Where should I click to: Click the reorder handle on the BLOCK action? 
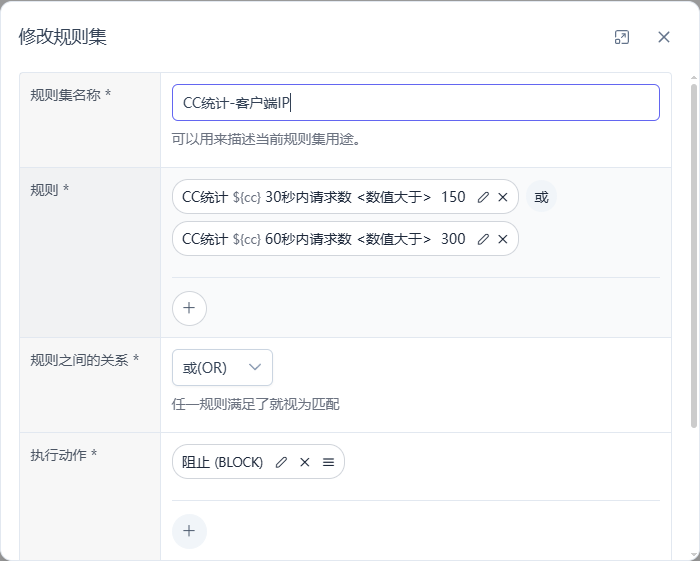pyautogui.click(x=329, y=462)
